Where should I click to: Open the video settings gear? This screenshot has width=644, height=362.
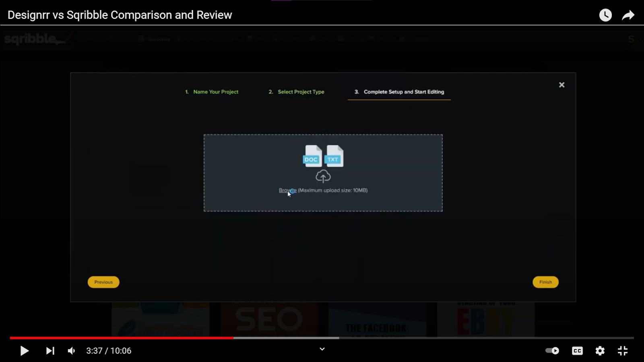click(600, 351)
